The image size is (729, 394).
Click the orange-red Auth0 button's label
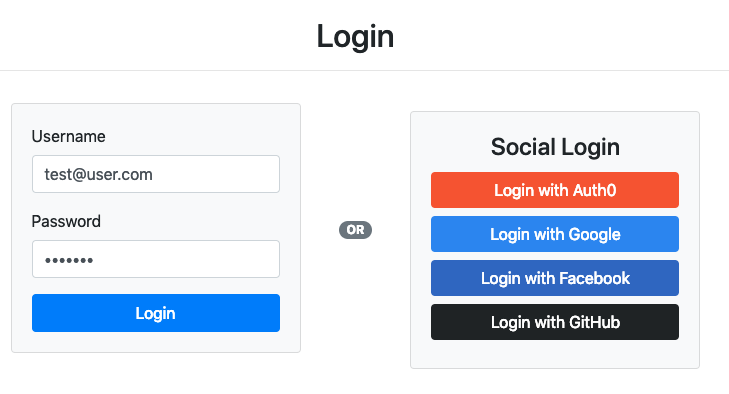pos(555,190)
